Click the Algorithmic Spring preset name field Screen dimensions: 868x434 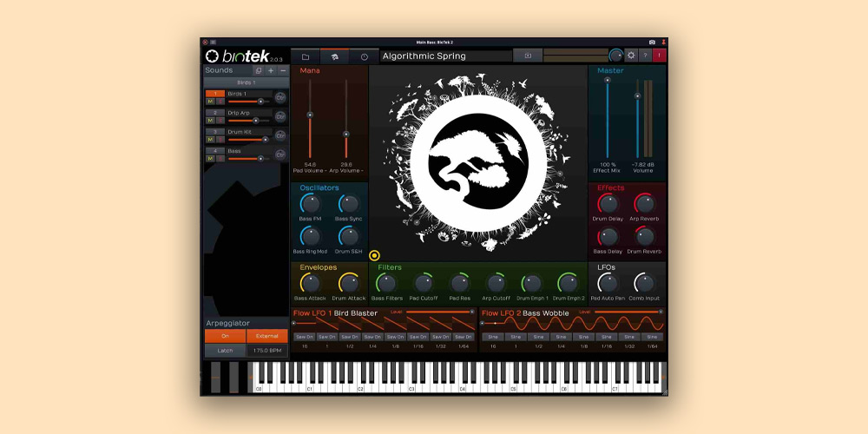pyautogui.click(x=445, y=56)
